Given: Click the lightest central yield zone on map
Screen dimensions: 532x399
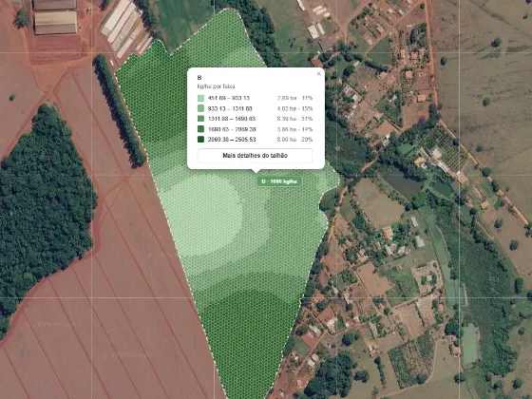Looking at the screenshot, I should coord(203,216).
